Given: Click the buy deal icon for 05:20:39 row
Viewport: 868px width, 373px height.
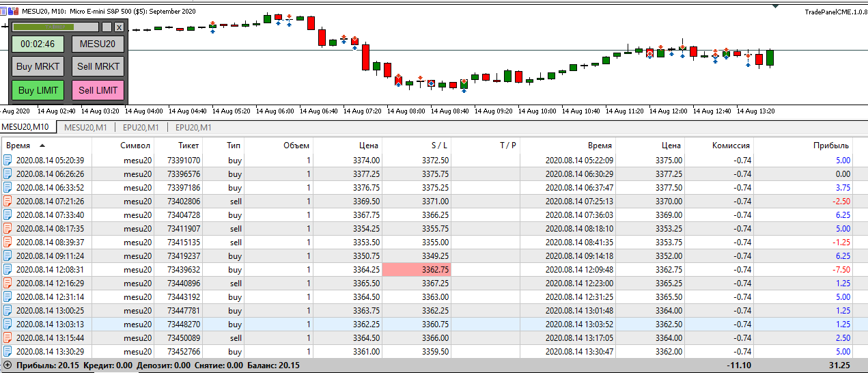Looking at the screenshot, I should [x=8, y=160].
